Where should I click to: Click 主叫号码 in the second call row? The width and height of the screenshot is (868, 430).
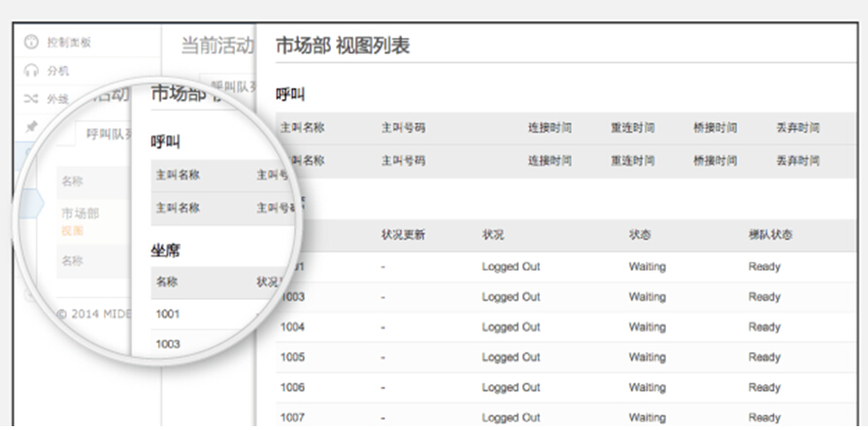pyautogui.click(x=403, y=161)
